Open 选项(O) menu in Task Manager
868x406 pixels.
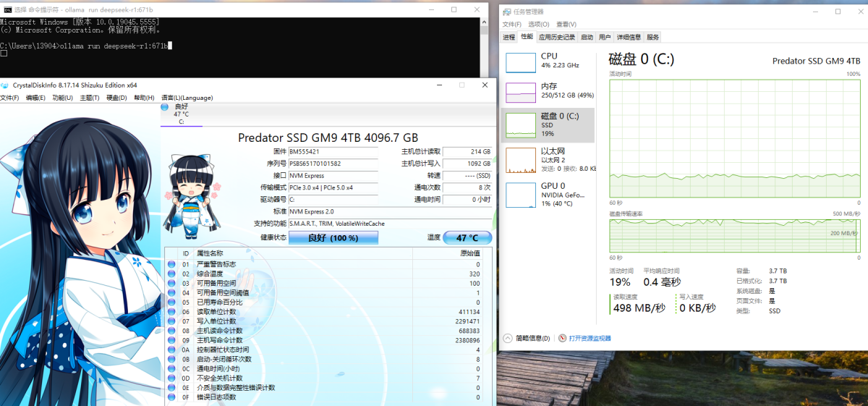540,24
